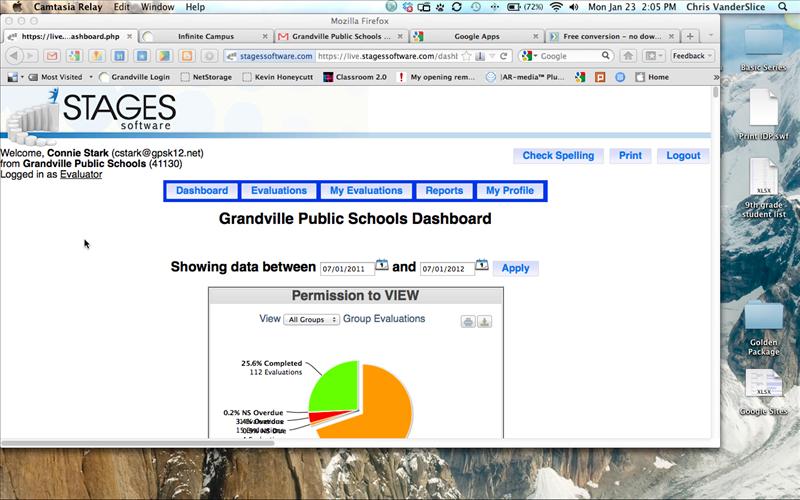Screen dimensions: 800x500
Task: Apply the selected date range
Action: [515, 268]
